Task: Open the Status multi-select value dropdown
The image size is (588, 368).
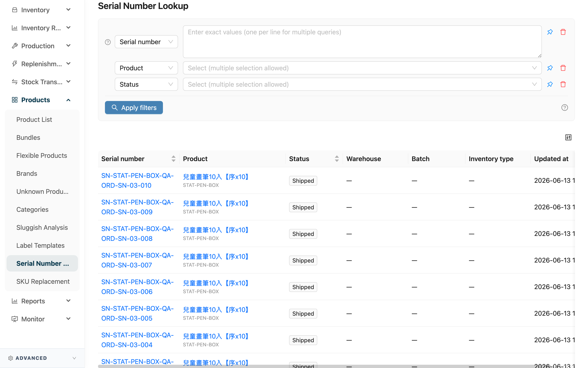Action: [x=362, y=84]
